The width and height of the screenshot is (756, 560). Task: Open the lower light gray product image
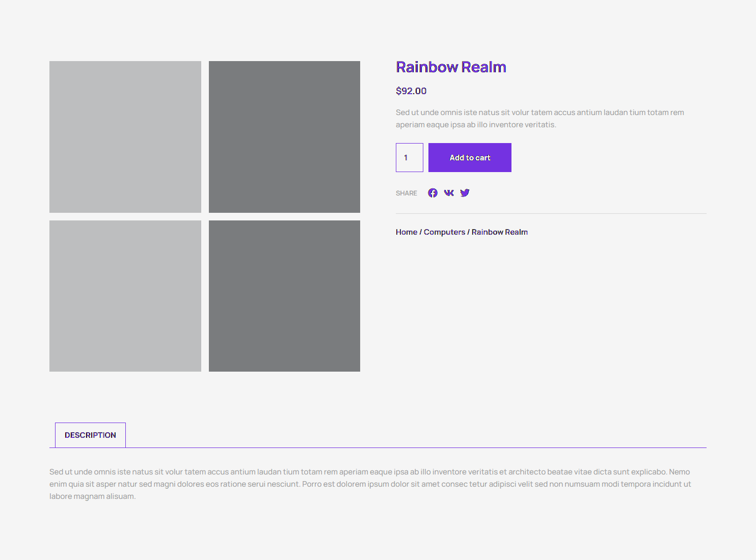coord(125,296)
